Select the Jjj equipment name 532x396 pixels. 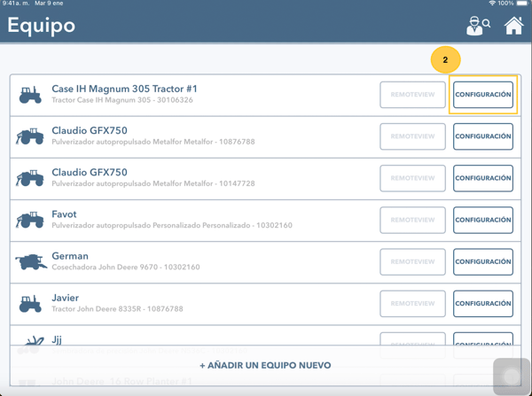click(x=57, y=339)
